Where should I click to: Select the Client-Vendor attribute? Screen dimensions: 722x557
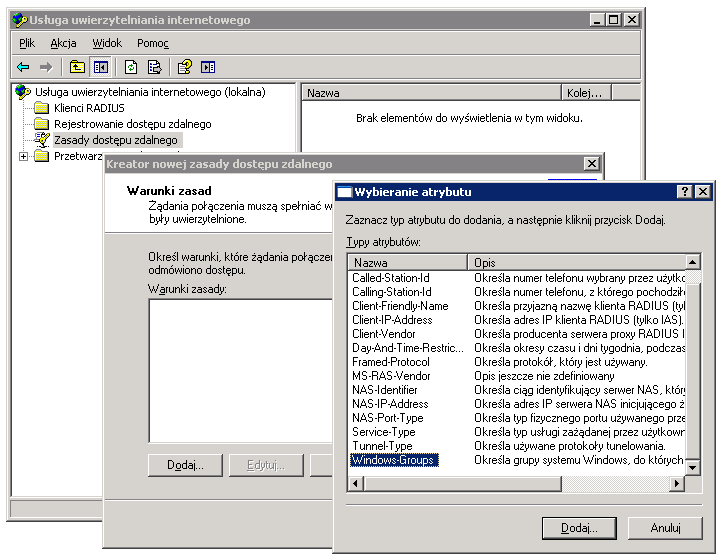384,334
